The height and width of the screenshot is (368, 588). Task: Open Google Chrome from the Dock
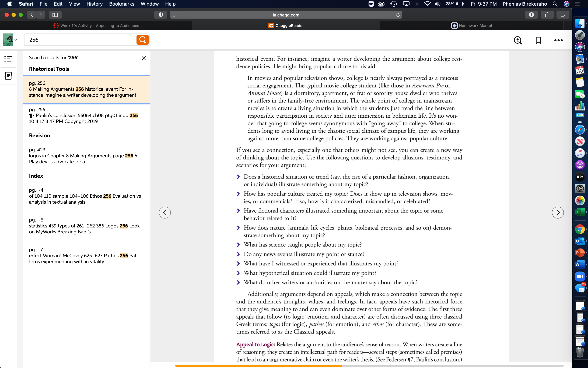[x=580, y=229]
